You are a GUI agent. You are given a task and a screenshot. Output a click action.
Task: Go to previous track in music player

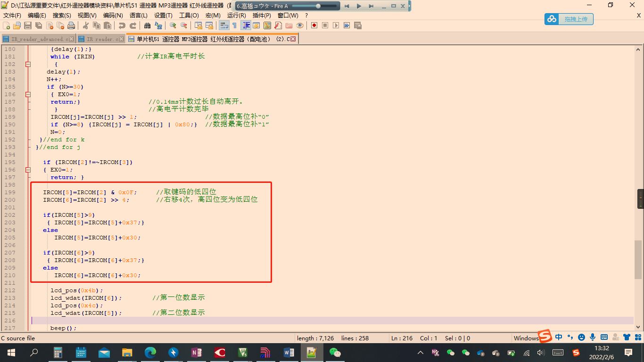347,6
